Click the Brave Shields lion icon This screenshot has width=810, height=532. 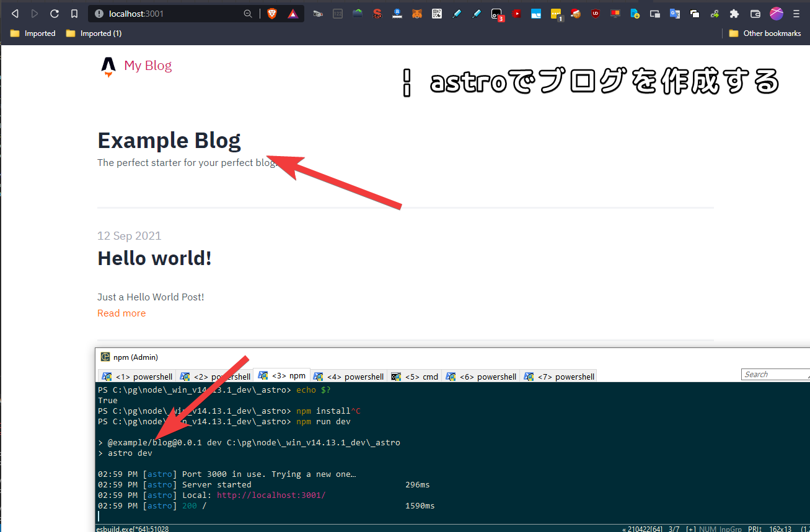tap(272, 14)
